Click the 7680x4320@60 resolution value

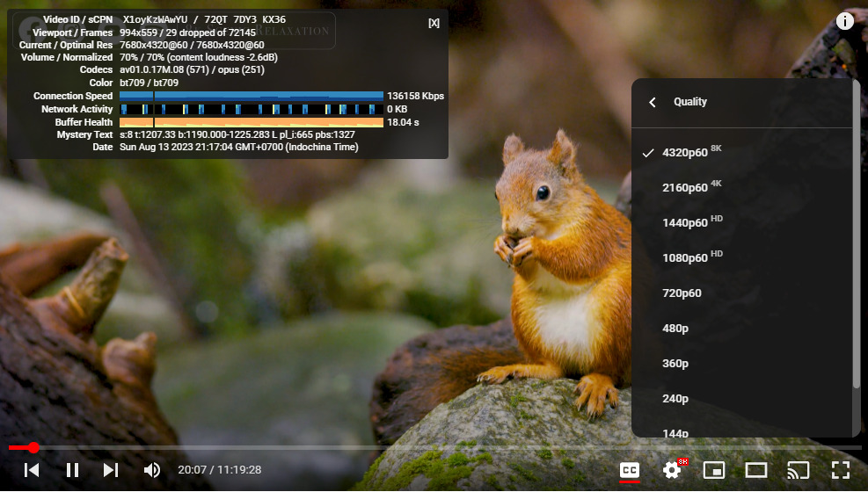coord(192,45)
